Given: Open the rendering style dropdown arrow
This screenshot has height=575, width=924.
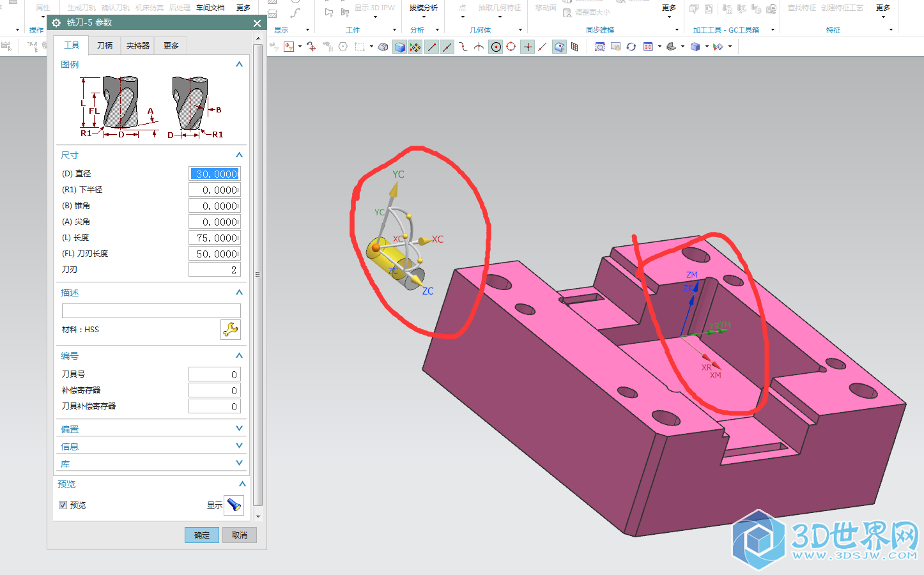Looking at the screenshot, I should tap(682, 47).
